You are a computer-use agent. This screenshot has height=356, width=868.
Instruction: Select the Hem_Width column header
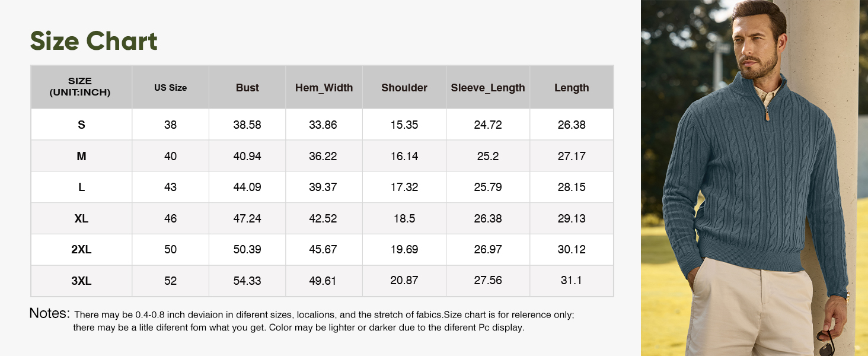pyautogui.click(x=324, y=88)
